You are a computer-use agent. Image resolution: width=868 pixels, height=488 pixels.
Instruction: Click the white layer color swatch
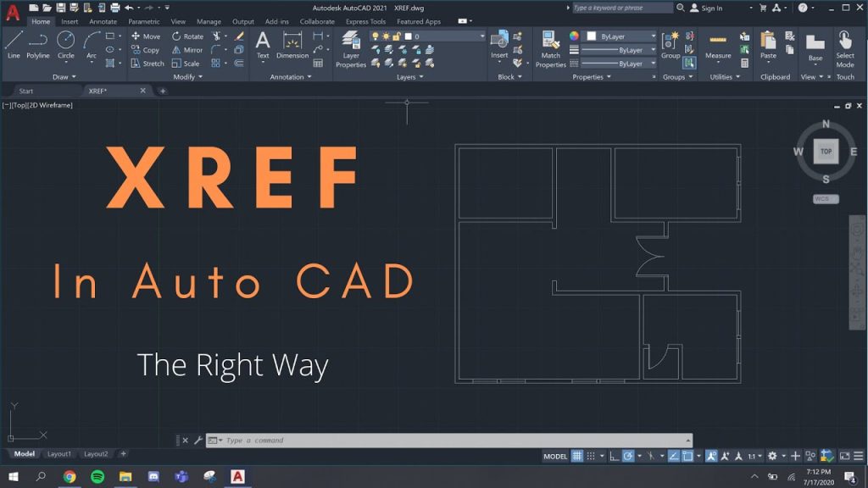point(408,36)
